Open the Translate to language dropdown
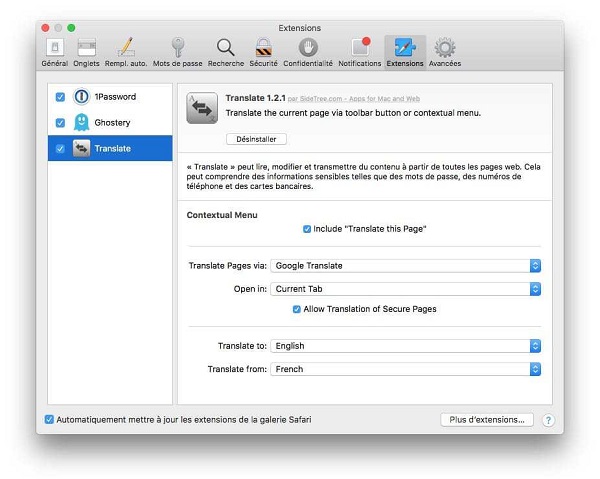 [406, 346]
